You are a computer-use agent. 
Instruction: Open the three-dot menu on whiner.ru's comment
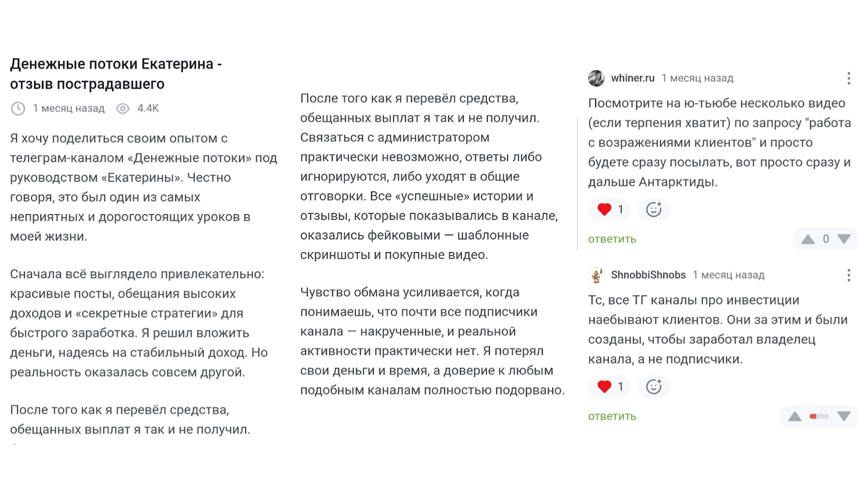[849, 78]
